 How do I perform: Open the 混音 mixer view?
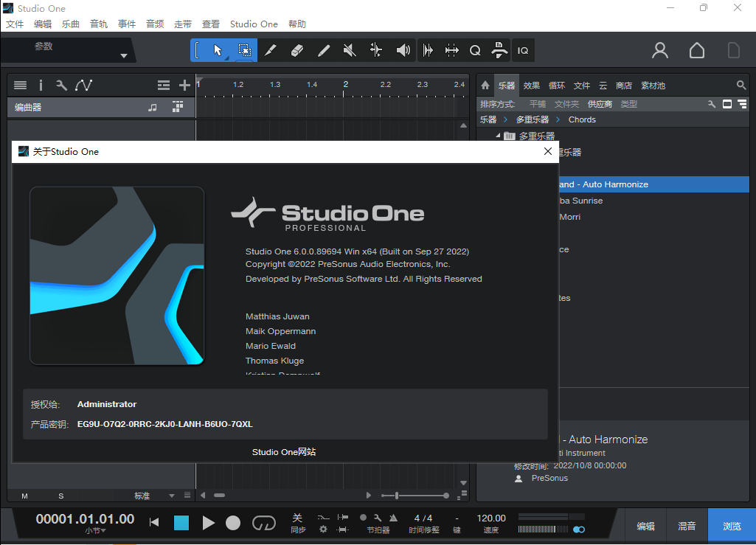687,526
